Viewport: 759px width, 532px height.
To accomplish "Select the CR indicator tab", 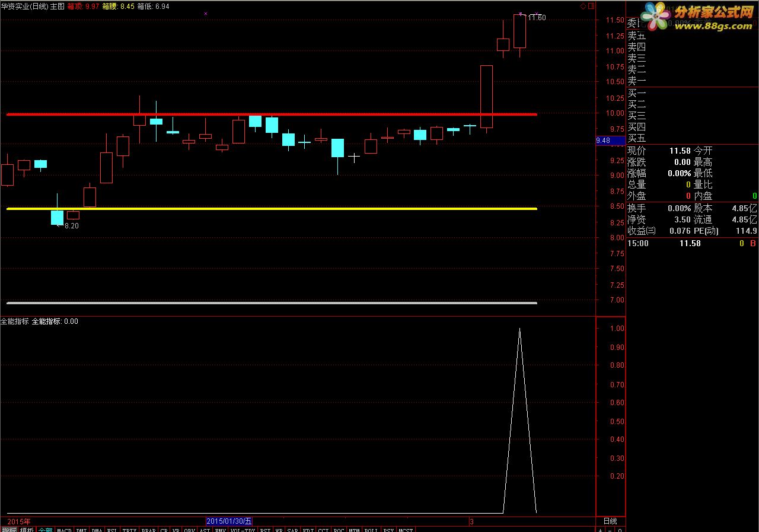I will click(165, 529).
